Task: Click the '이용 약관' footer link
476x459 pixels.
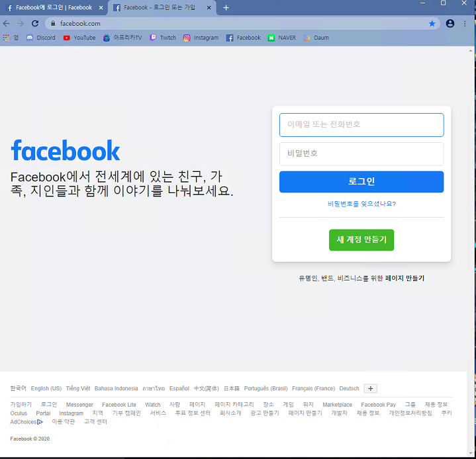Action: point(64,422)
